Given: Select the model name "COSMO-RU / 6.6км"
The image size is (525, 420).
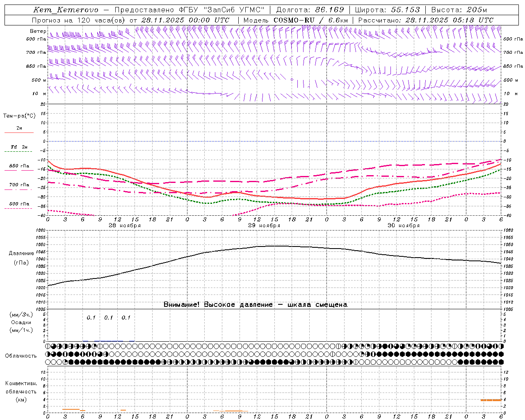Looking at the screenshot, I should coord(310,20).
